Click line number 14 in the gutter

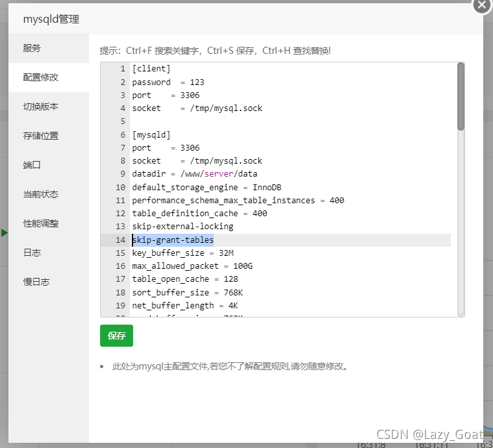[x=120, y=240]
